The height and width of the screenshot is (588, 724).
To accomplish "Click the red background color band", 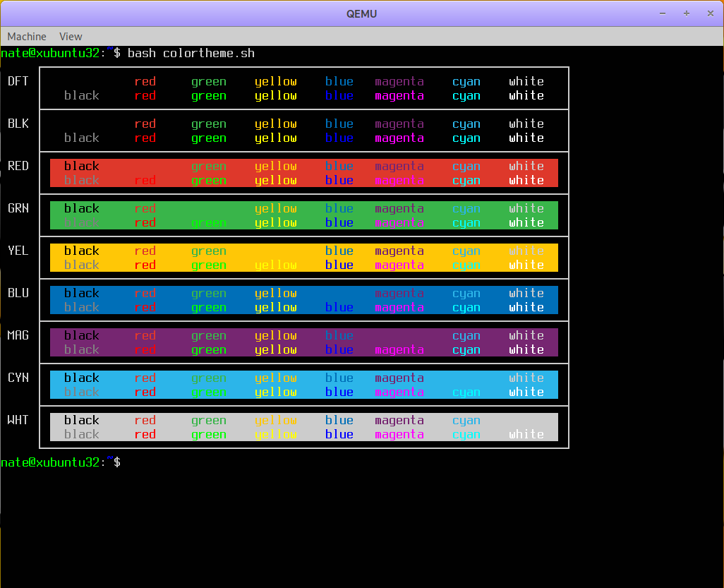I will click(303, 173).
